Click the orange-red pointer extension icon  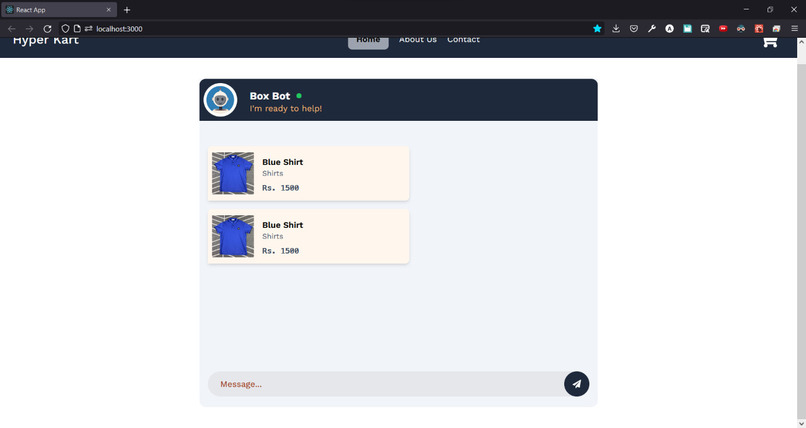[x=759, y=29]
